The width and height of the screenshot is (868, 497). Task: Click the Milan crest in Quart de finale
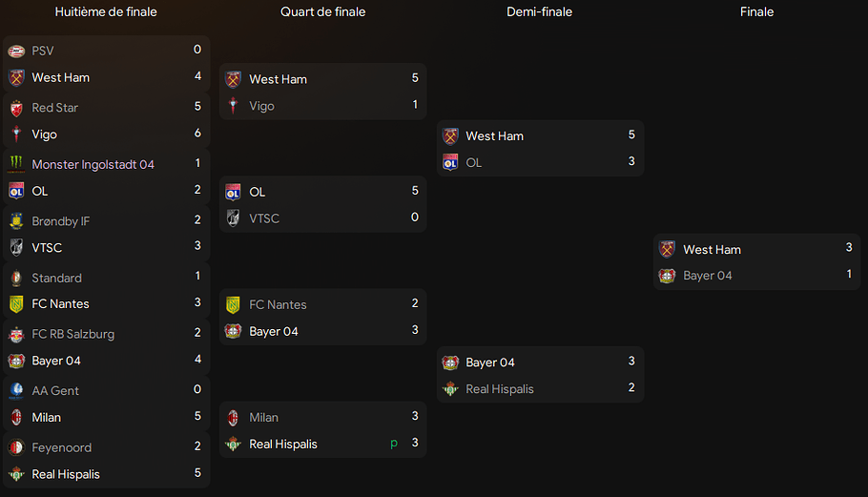[233, 418]
